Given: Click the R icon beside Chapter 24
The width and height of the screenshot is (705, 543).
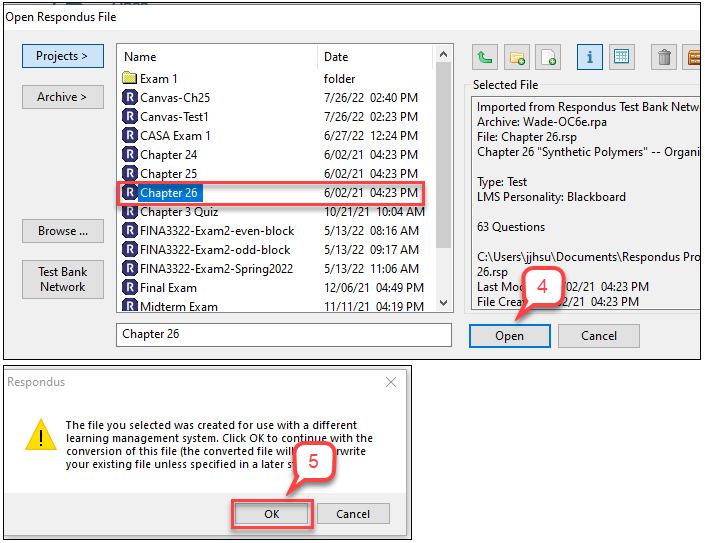Looking at the screenshot, I should point(129,154).
